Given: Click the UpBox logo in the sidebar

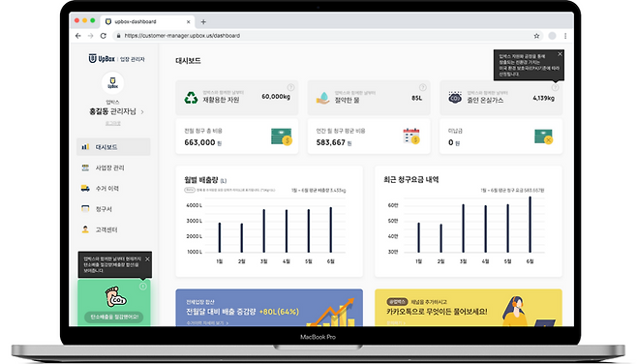Looking at the screenshot, I should tap(102, 59).
